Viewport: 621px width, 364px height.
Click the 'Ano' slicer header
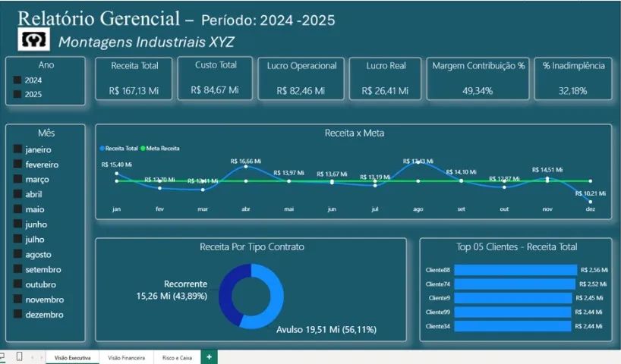pyautogui.click(x=46, y=65)
